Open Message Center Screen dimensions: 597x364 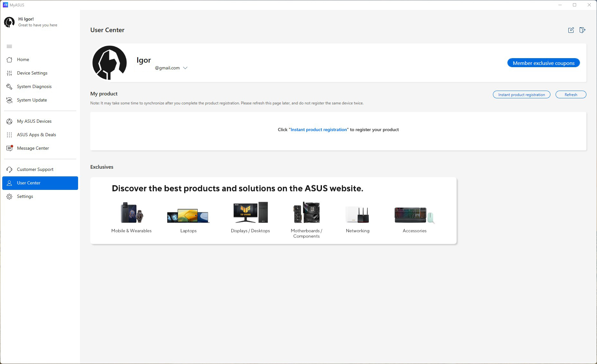tap(40, 148)
